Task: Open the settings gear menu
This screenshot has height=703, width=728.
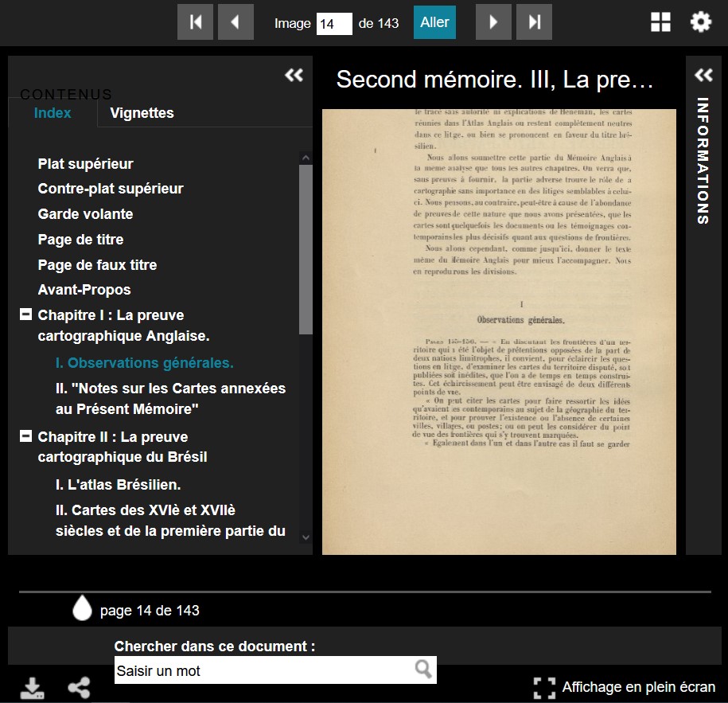Action: pos(700,22)
